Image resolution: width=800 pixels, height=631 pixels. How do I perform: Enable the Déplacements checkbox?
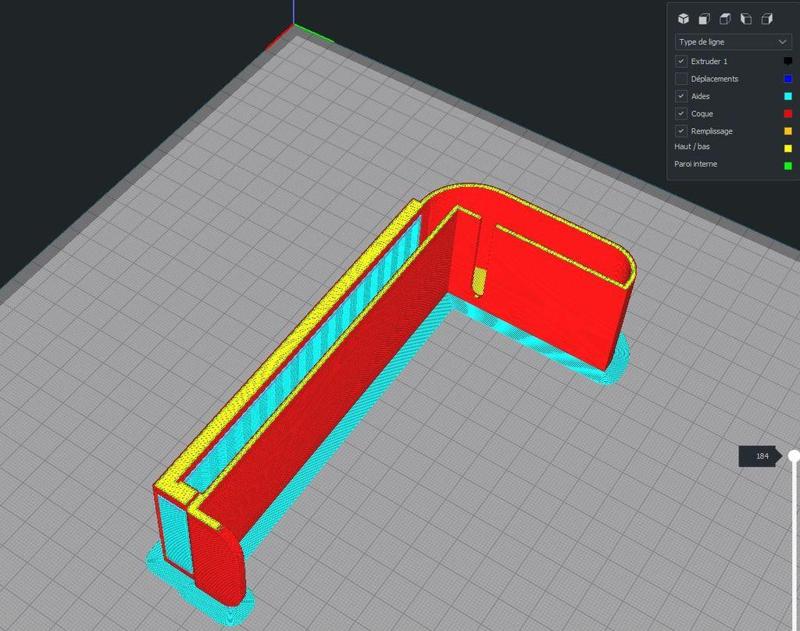tap(681, 79)
